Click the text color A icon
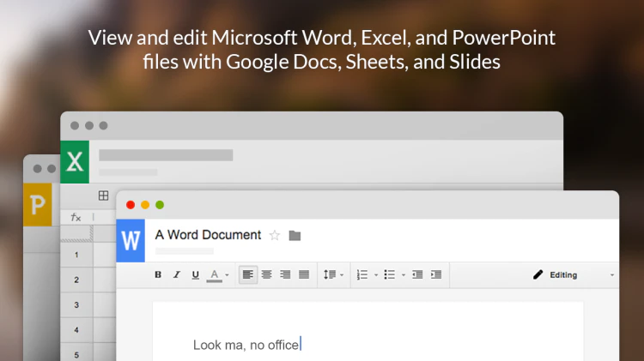644x361 pixels. 214,275
